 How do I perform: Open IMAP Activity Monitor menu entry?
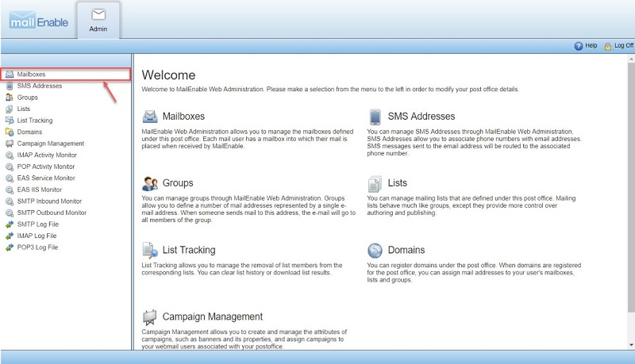47,155
